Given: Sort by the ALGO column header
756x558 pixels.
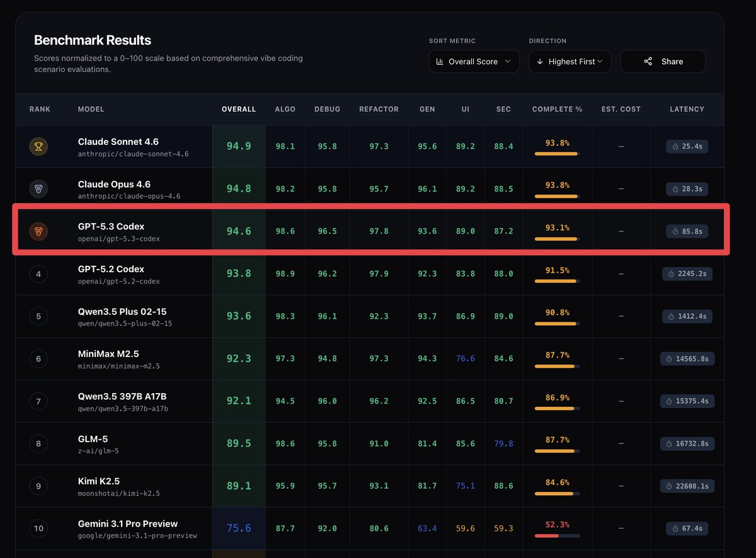Looking at the screenshot, I should coord(285,109).
